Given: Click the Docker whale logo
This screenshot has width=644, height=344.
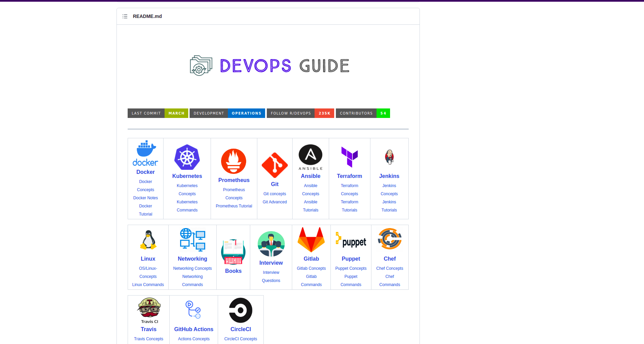Looking at the screenshot, I should [x=146, y=153].
